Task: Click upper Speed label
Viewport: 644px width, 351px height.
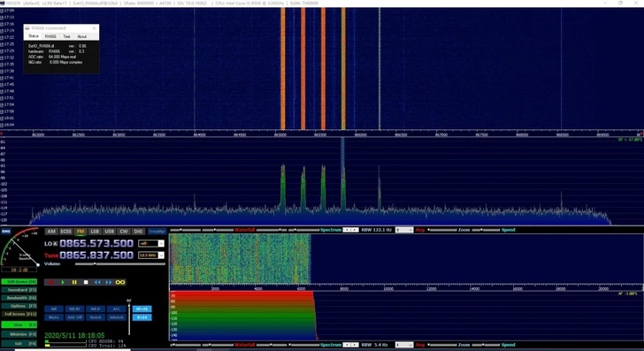Action: (x=508, y=230)
